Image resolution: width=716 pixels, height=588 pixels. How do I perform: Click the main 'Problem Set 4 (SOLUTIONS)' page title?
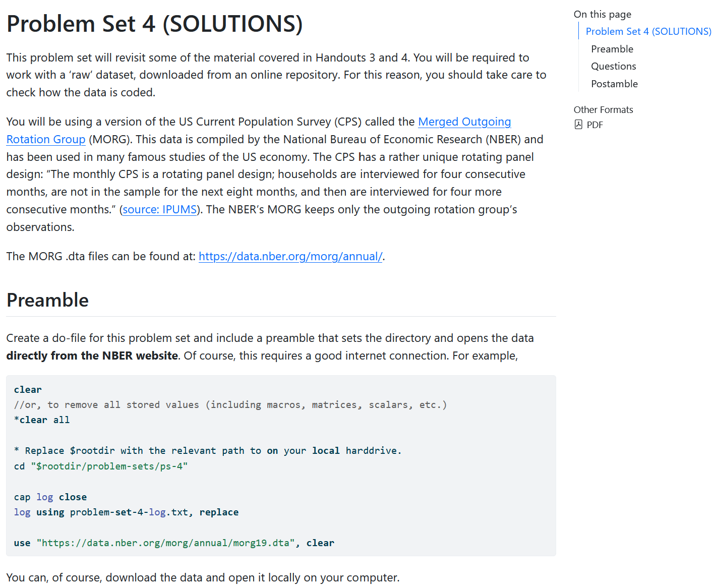(154, 24)
